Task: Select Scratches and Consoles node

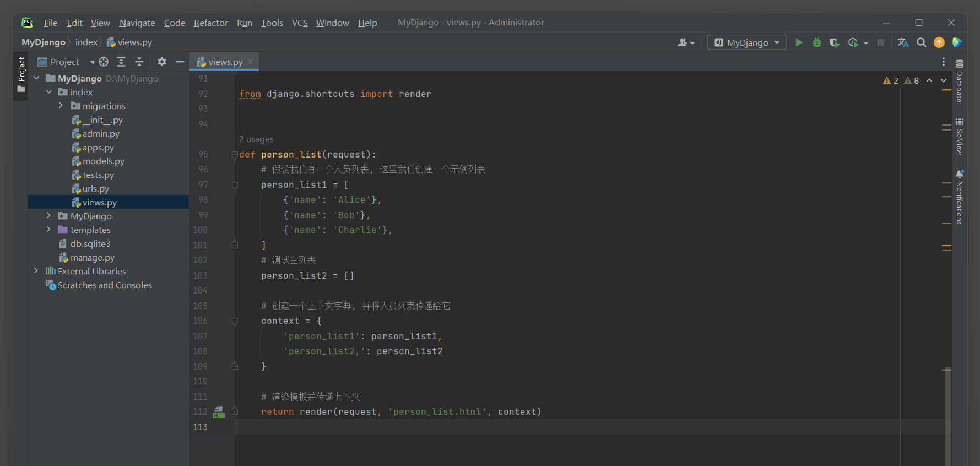Action: (x=105, y=285)
